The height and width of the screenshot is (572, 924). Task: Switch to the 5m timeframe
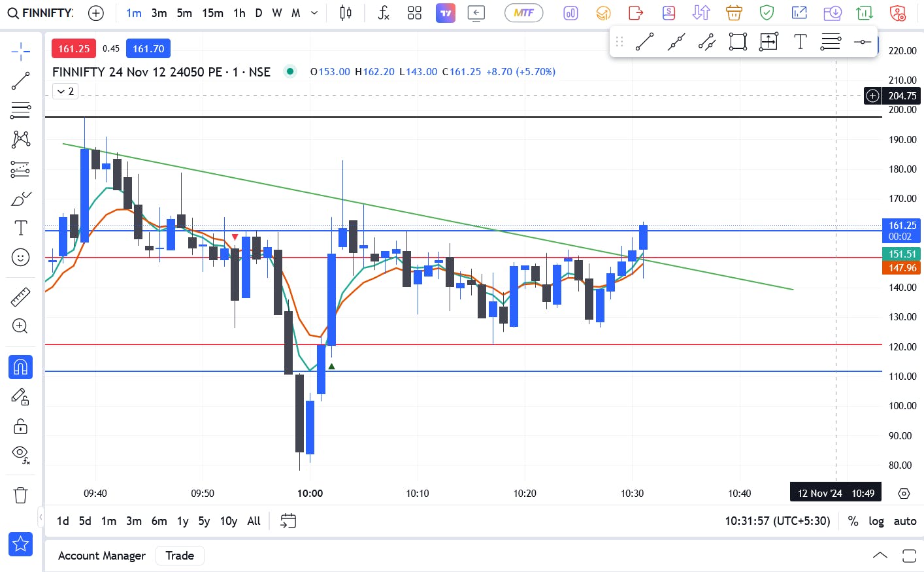pos(184,13)
